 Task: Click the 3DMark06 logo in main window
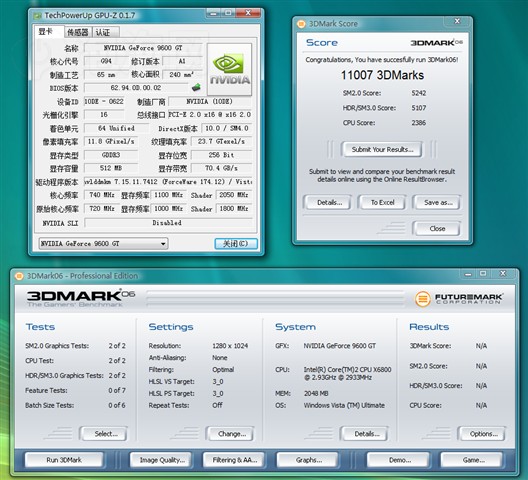(x=81, y=298)
